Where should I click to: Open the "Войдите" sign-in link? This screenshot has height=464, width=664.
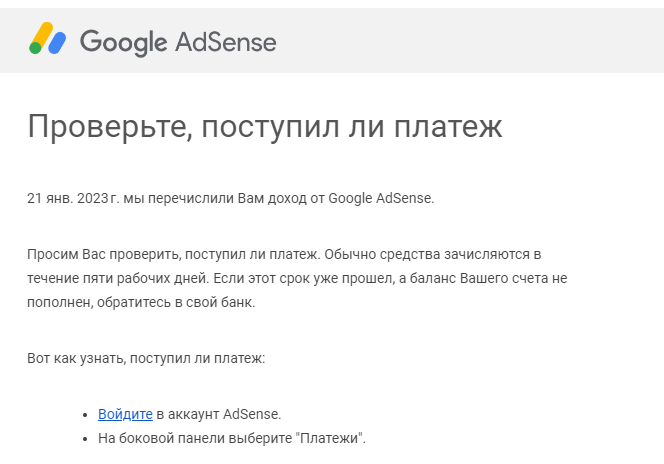125,414
